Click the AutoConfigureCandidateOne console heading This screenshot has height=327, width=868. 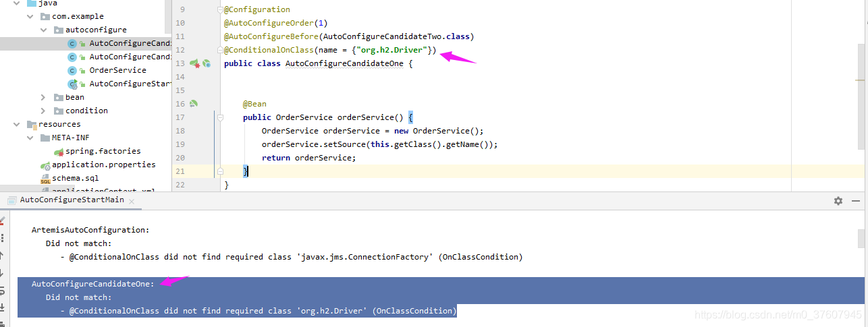[93, 284]
